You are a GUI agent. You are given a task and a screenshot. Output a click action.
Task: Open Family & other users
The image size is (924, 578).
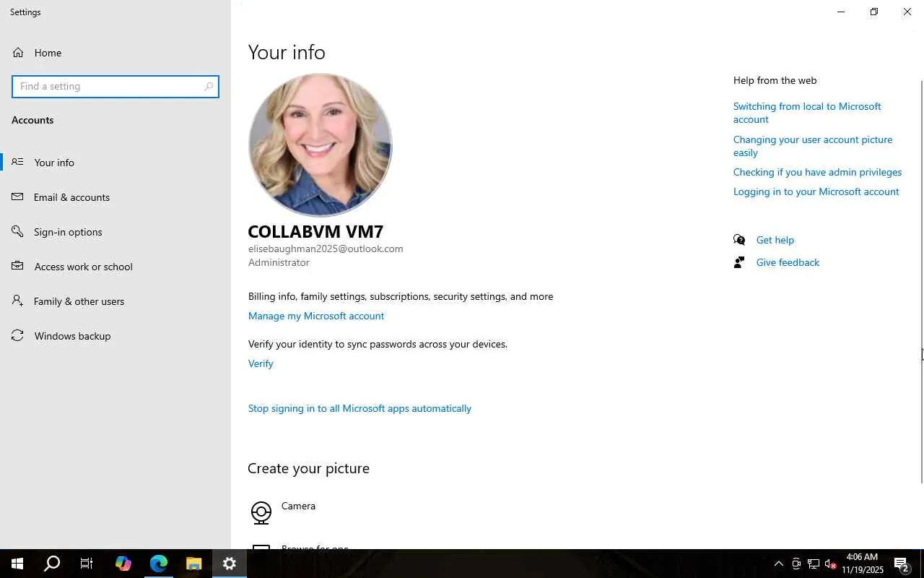[115, 301]
